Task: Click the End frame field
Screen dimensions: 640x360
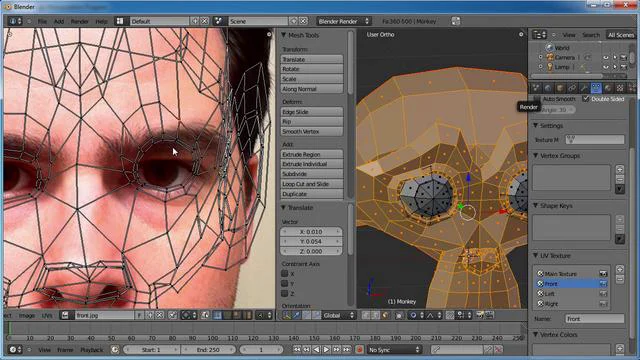Action: 208,350
